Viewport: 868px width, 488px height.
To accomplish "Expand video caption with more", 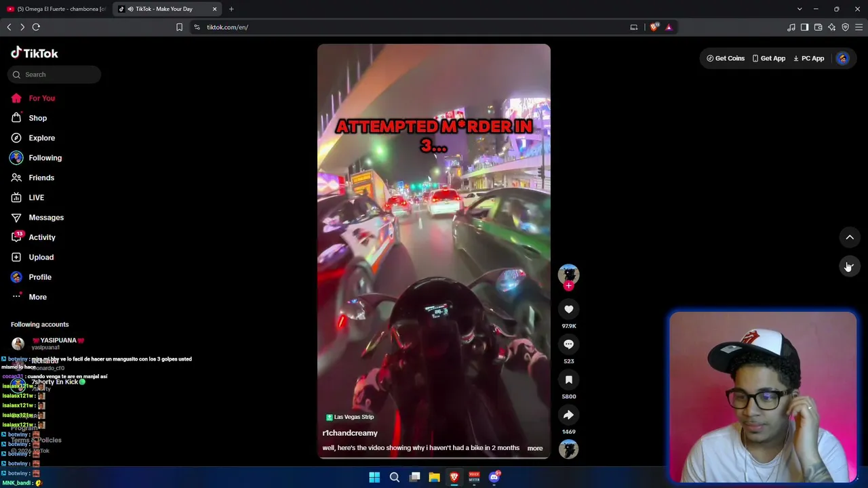I will click(x=535, y=448).
